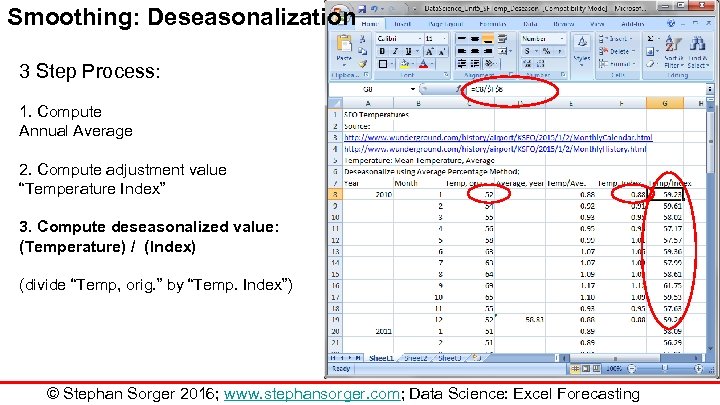The height and width of the screenshot is (405, 720).
Task: Open the AutoSum dropdown
Action: point(658,39)
